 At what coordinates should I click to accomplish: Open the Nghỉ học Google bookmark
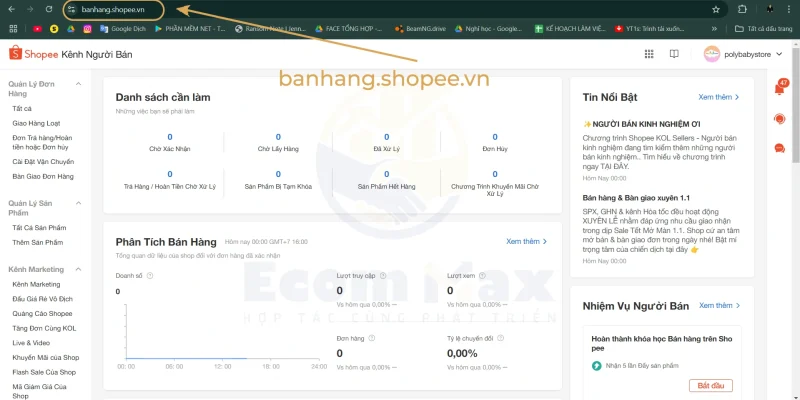[489, 29]
